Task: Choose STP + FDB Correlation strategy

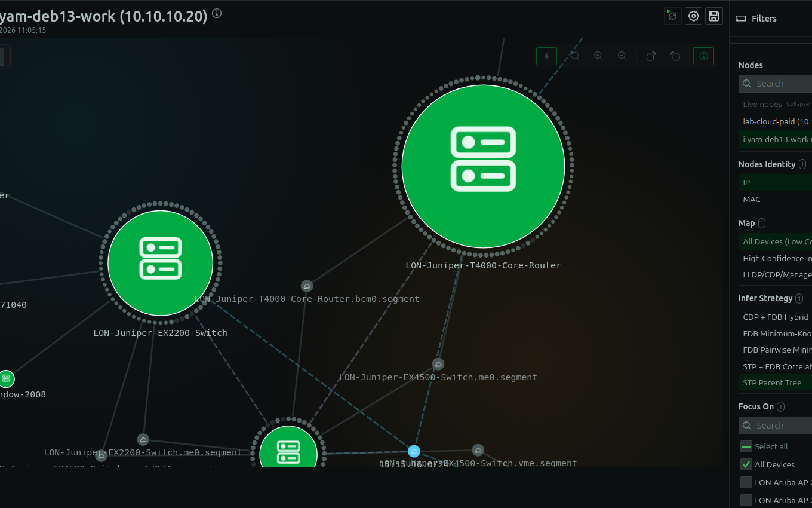Action: click(x=775, y=366)
